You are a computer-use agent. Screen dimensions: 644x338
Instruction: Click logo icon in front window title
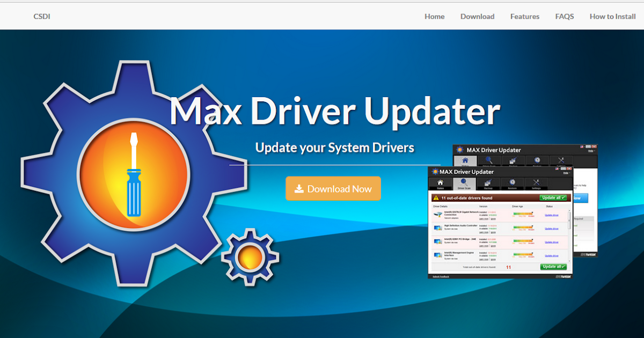pos(434,172)
